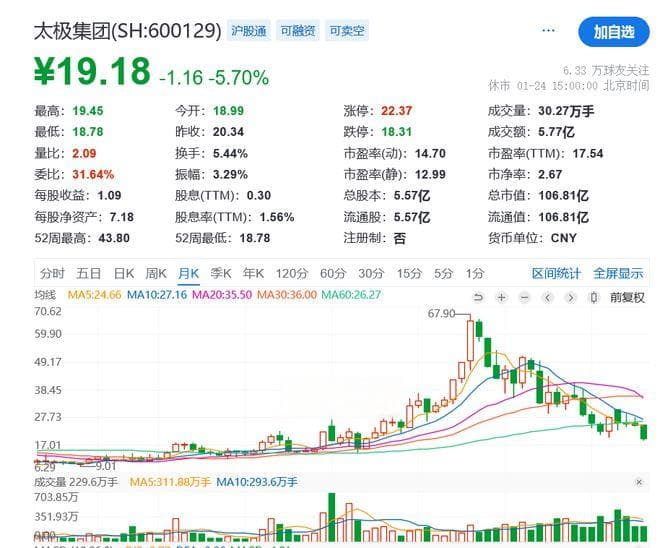Viewport: 660px width, 548px height.
Task: Select the 季K chart tab
Action: [221, 274]
